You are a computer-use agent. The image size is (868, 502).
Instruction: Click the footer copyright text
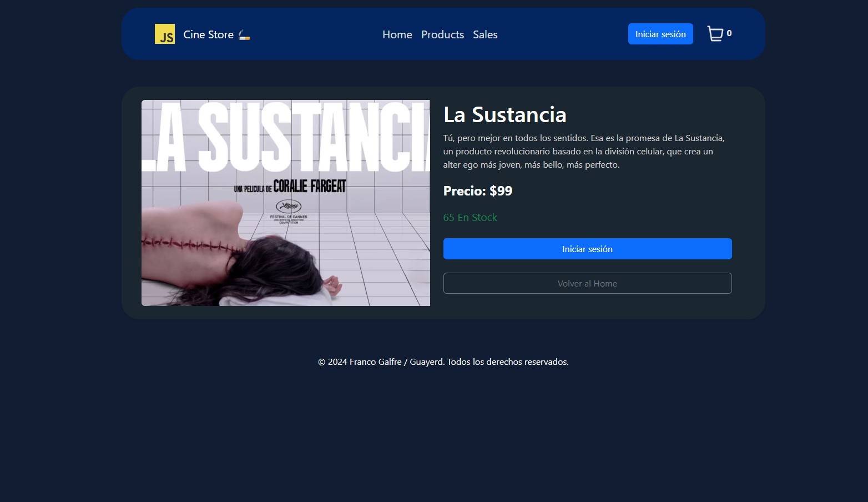coord(443,362)
